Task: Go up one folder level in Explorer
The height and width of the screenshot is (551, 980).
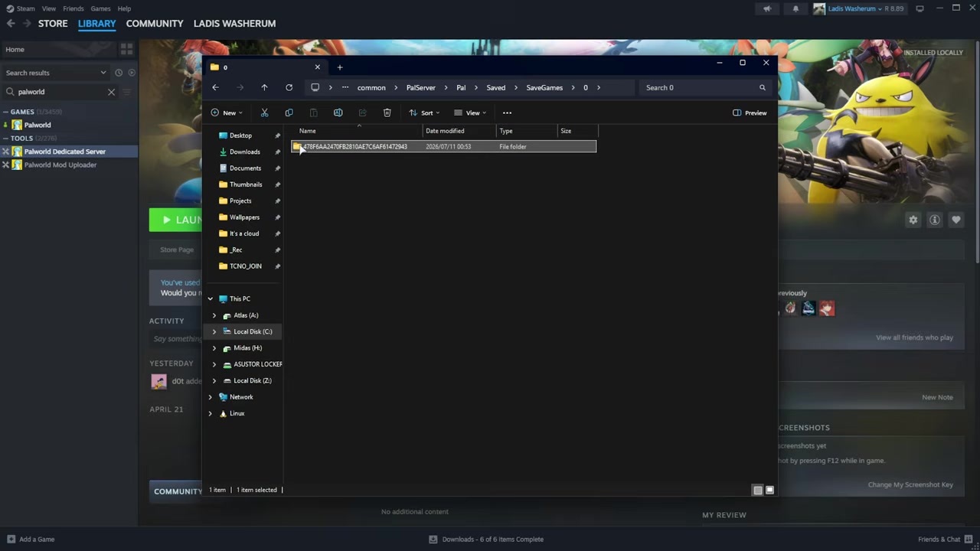Action: [264, 87]
